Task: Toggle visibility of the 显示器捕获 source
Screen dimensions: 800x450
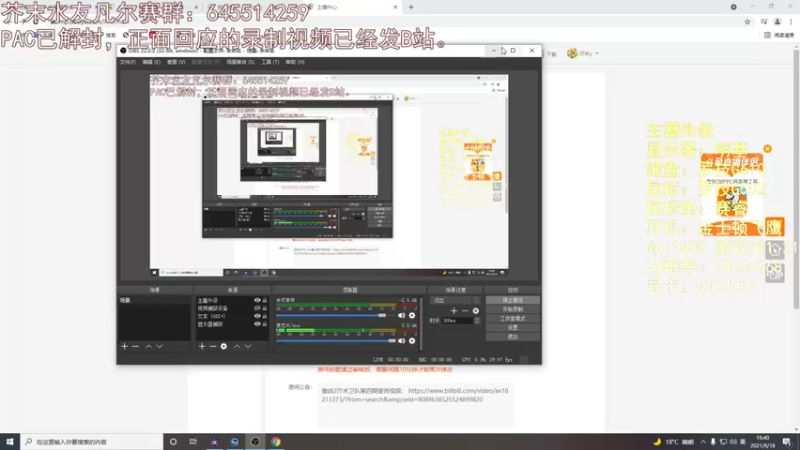Action: [257, 324]
